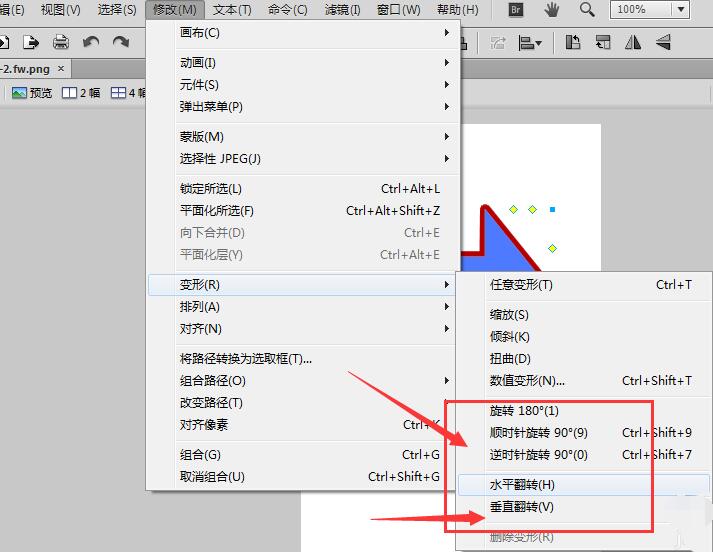The height and width of the screenshot is (552, 713).
Task: Click the 修改(M) menu
Action: pos(175,10)
